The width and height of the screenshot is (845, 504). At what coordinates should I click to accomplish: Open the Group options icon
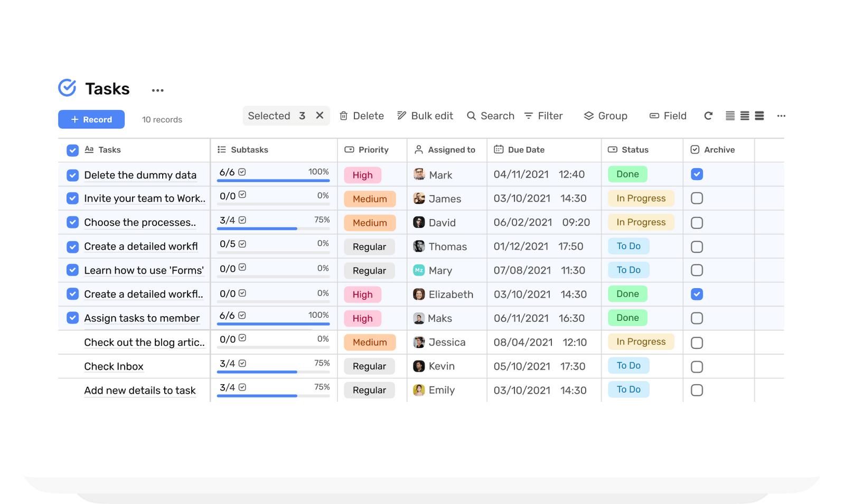(x=588, y=116)
